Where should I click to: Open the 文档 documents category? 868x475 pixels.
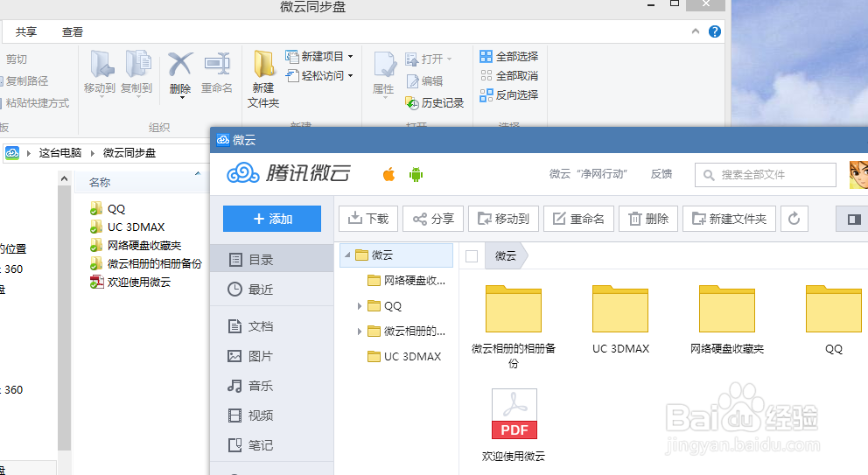tap(272, 326)
